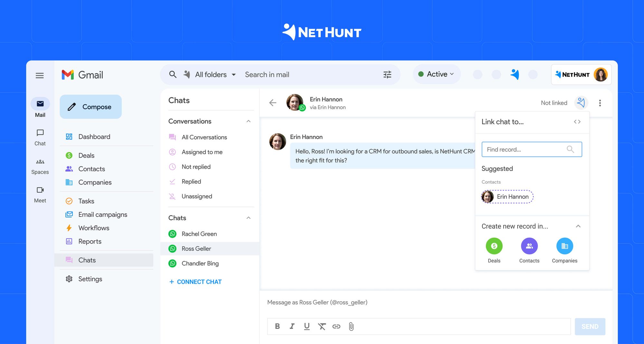Click the Find record input field
This screenshot has height=344, width=644.
(532, 149)
